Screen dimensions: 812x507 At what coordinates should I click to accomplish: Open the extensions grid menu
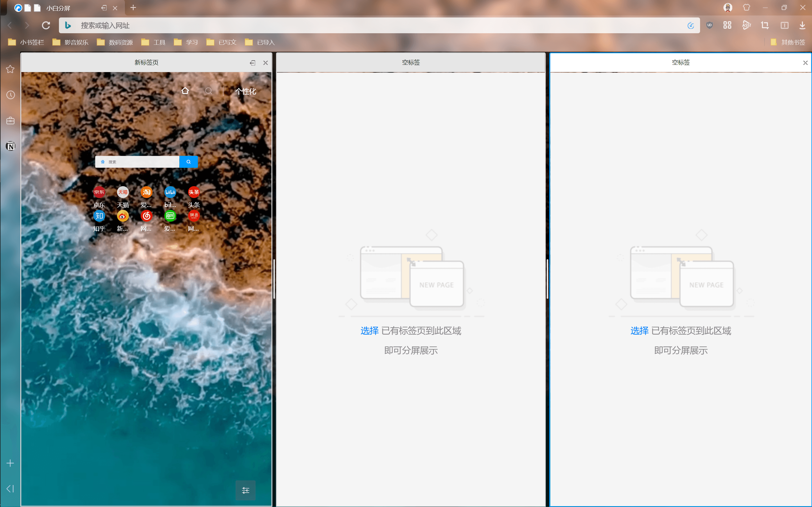click(727, 25)
